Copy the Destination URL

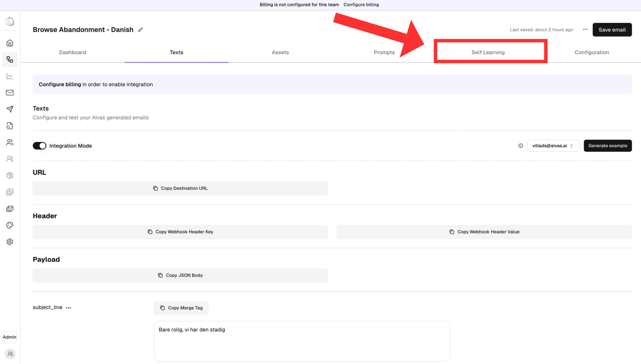pyautogui.click(x=180, y=188)
